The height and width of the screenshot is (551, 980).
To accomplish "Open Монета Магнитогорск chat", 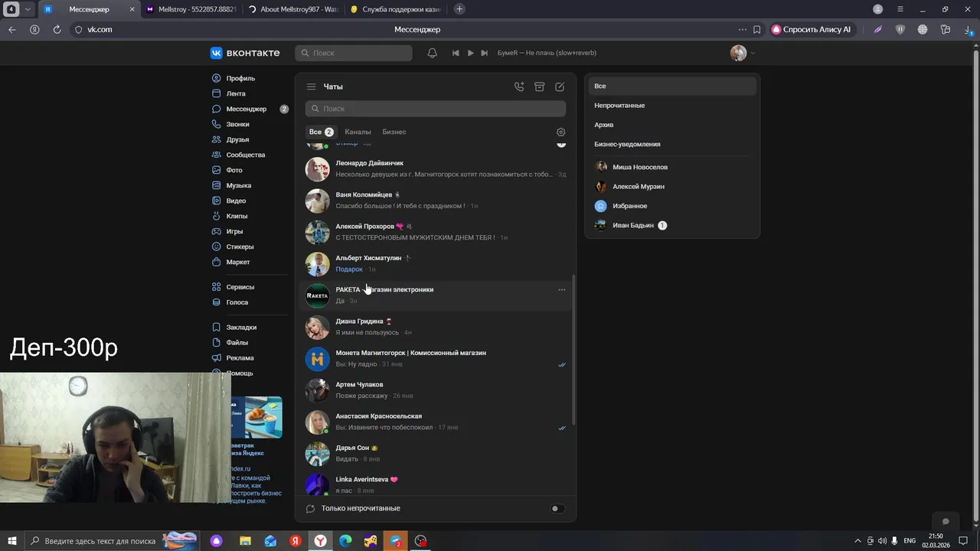I will coord(436,358).
